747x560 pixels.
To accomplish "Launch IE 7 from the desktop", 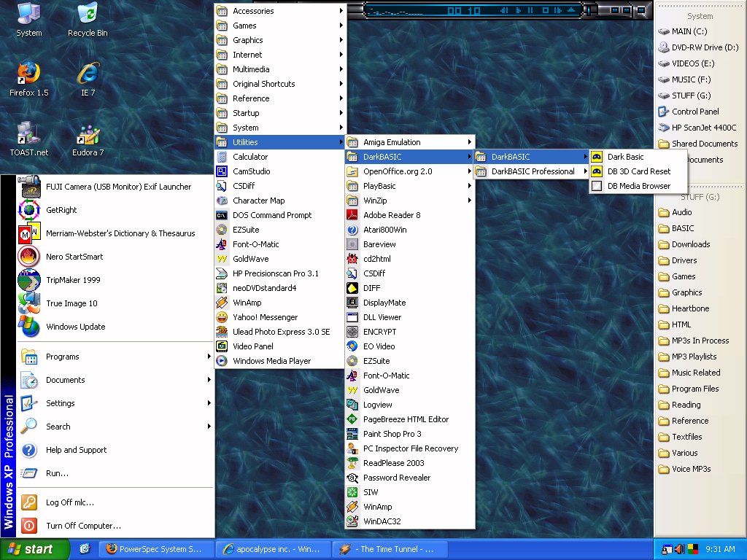I will pos(88,79).
